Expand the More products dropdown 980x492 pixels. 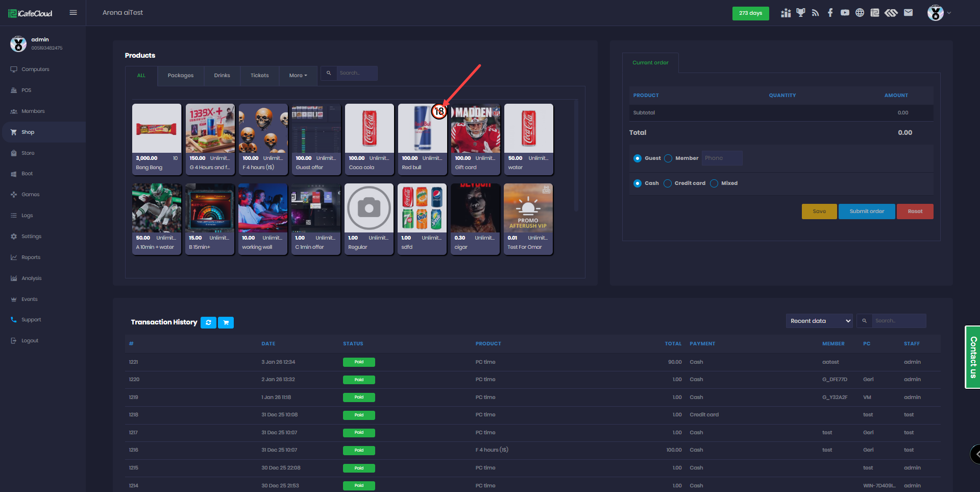(298, 76)
